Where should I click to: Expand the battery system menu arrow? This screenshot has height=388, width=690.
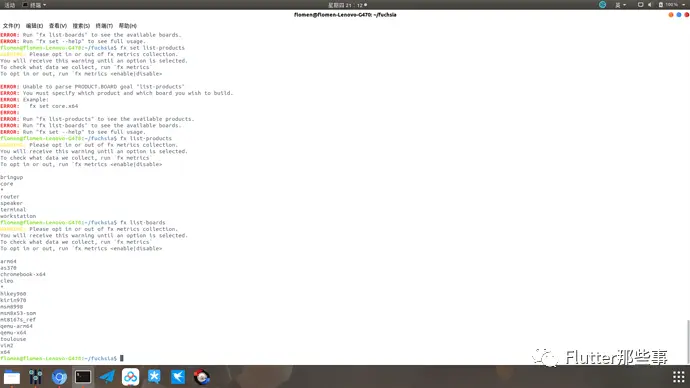pos(683,5)
